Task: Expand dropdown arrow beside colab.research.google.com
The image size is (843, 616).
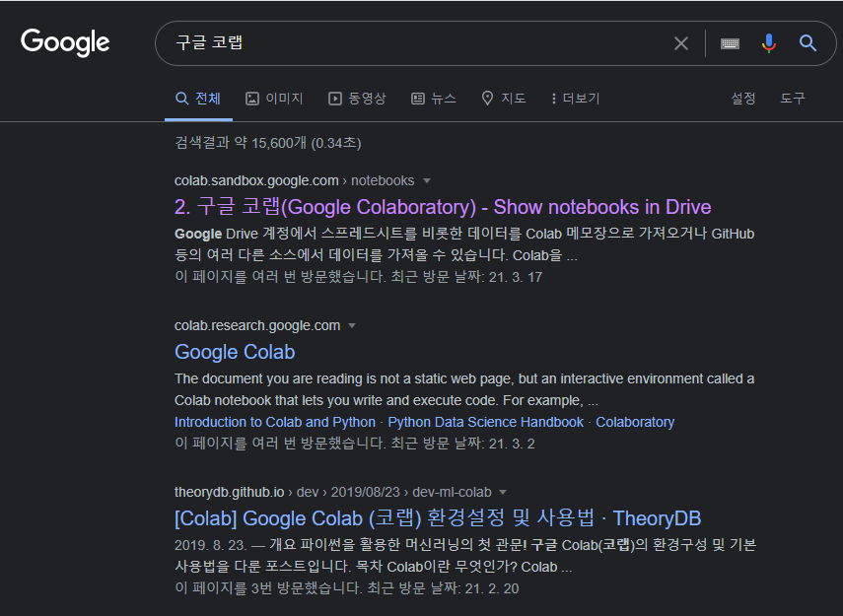Action: tap(352, 326)
